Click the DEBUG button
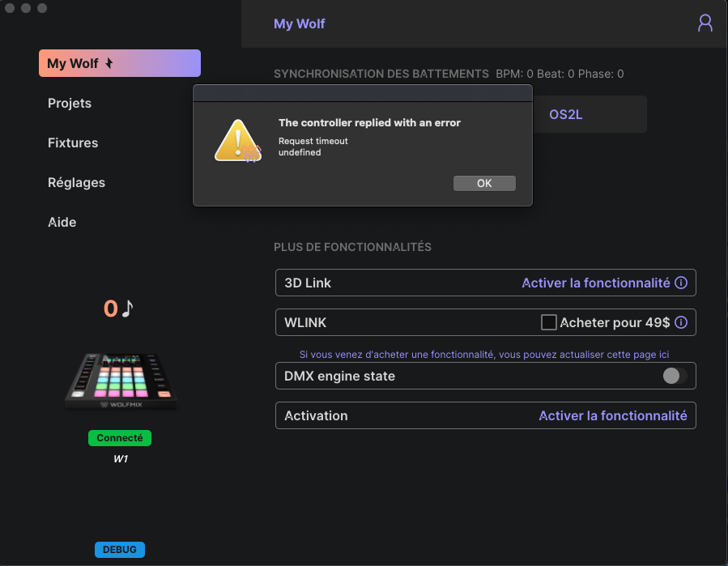Viewport: 728px width, 566px height. tap(120, 550)
